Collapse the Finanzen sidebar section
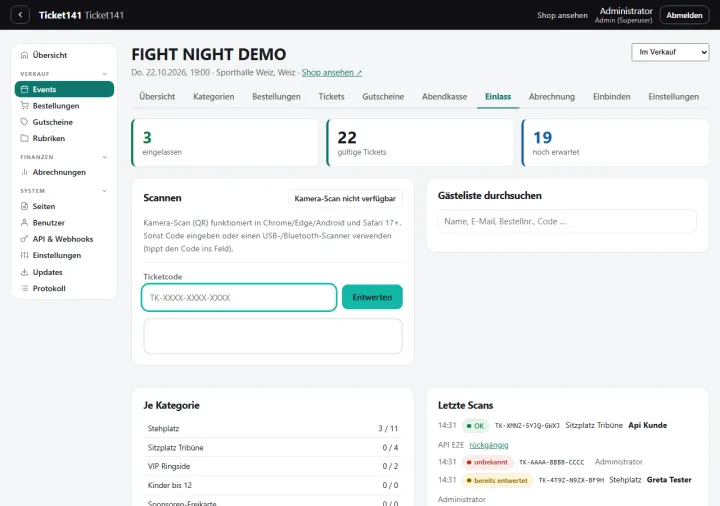The height and width of the screenshot is (506, 720). [x=105, y=157]
